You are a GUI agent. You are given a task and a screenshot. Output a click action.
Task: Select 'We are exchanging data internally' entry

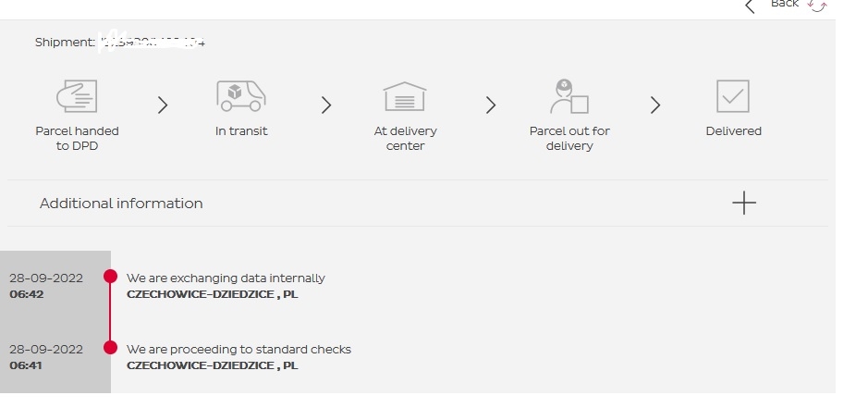[x=226, y=278]
